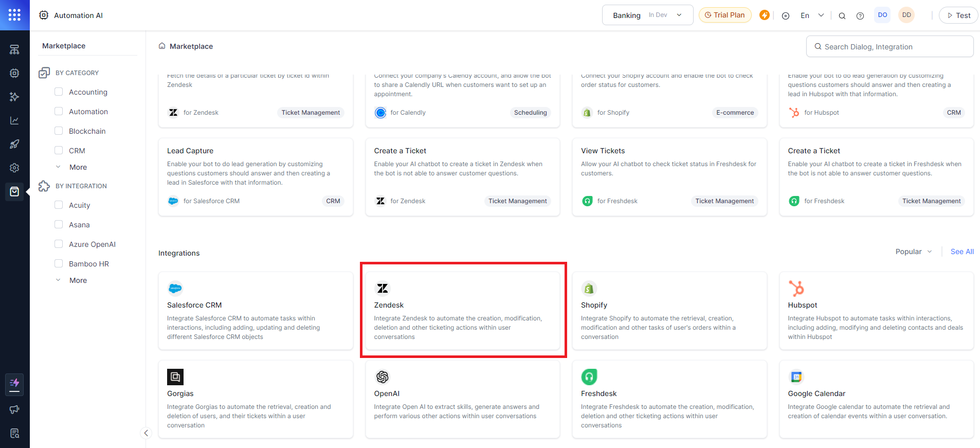
Task: Click the Marketplace breadcrumb
Action: [191, 46]
